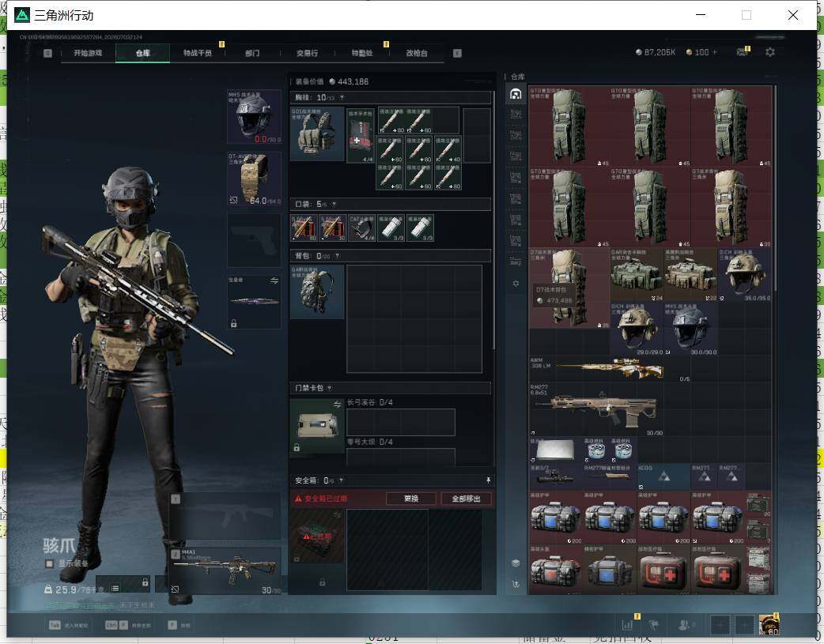Click the stack layers icon in warehouse sidebar
Viewport: 824px width, 644px height.
pyautogui.click(x=516, y=563)
